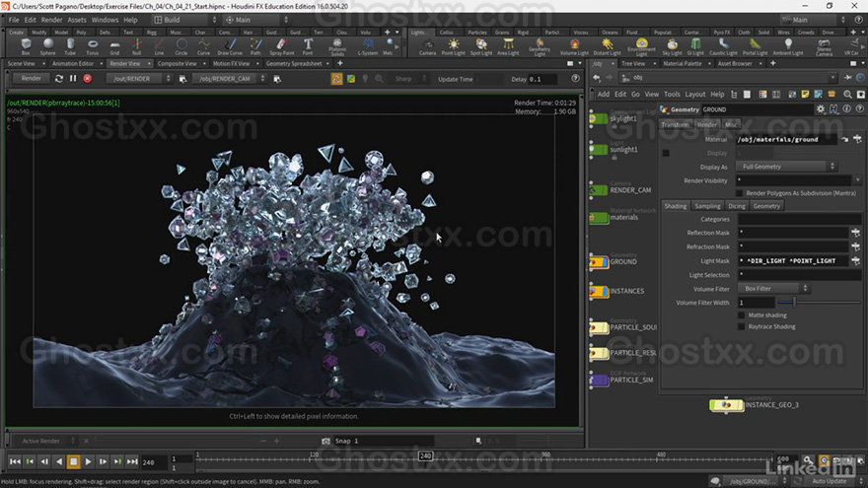Select the Sphere shelf tool
The width and height of the screenshot is (868, 488).
(47, 46)
